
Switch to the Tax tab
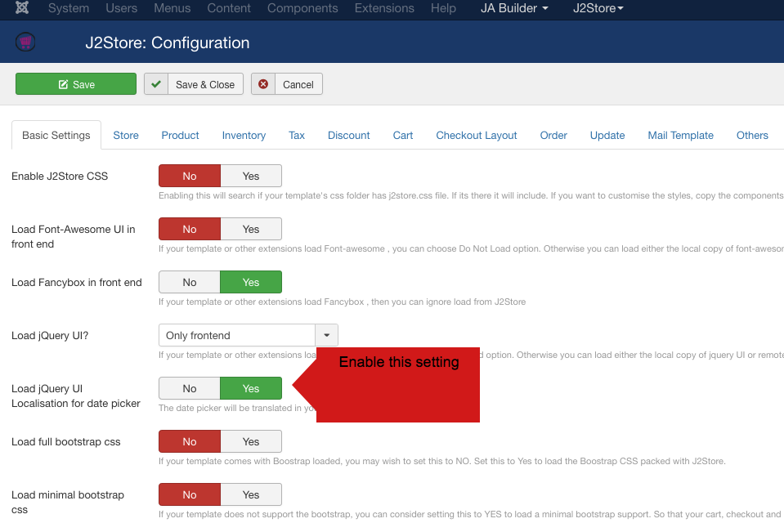297,135
